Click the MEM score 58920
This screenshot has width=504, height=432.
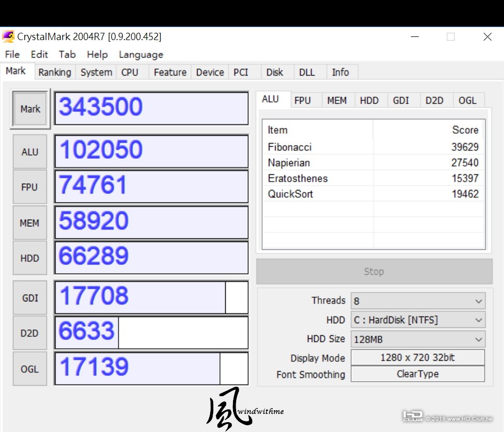(151, 223)
